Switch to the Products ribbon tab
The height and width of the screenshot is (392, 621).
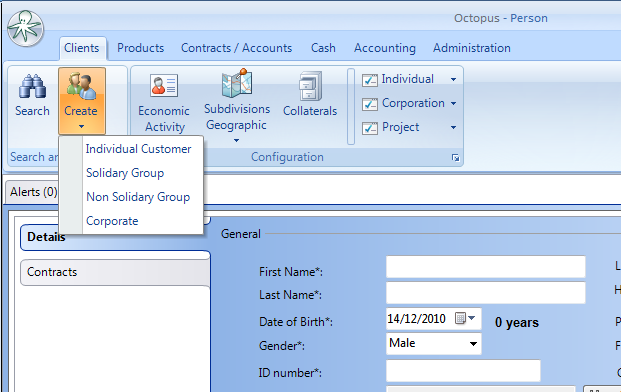[x=141, y=48]
